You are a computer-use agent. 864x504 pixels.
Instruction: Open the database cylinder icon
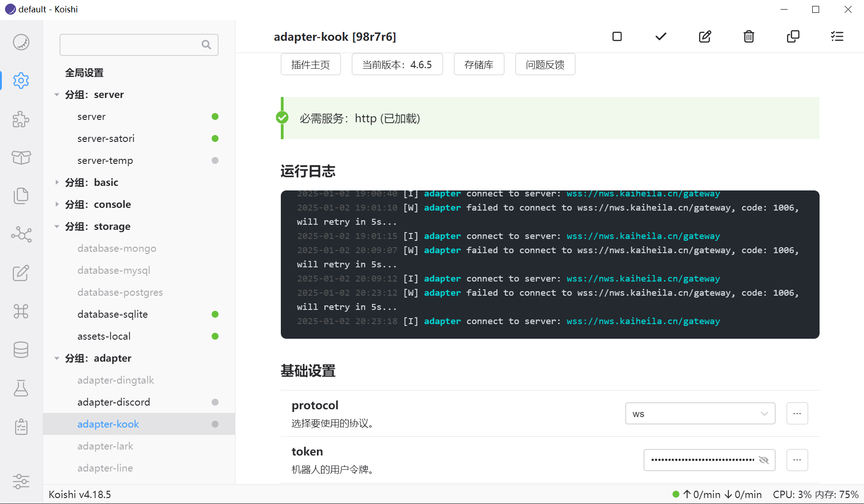click(21, 350)
